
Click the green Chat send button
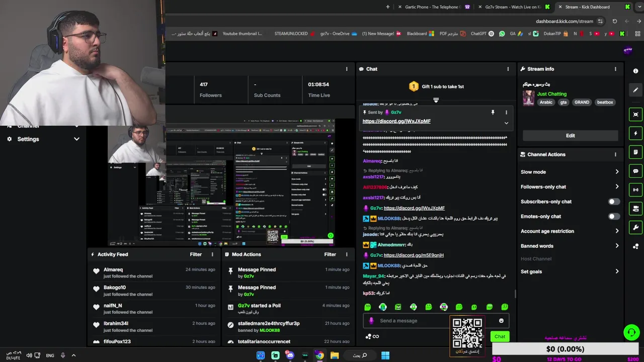(x=500, y=336)
